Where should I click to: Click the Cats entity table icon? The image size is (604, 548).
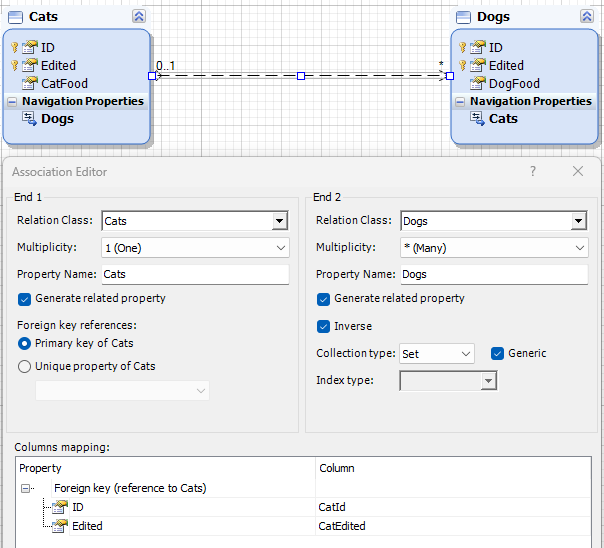click(15, 17)
